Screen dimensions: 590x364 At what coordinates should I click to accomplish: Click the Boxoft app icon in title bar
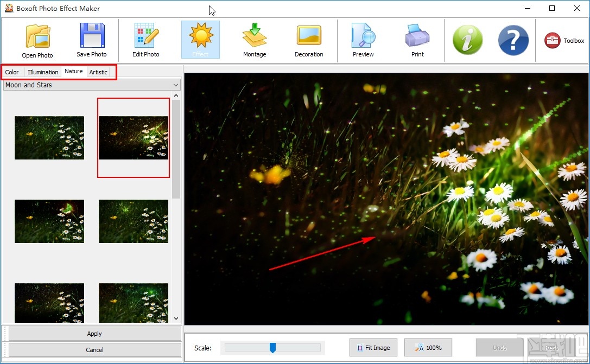(x=9, y=8)
